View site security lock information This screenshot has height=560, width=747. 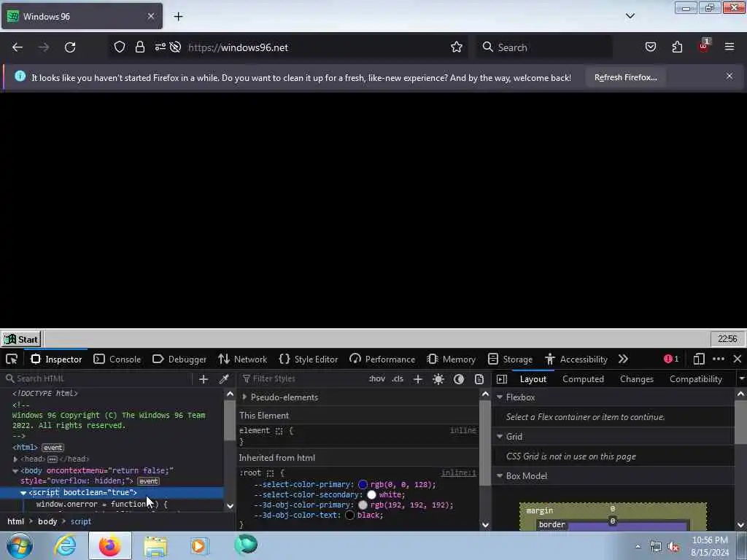(x=139, y=47)
